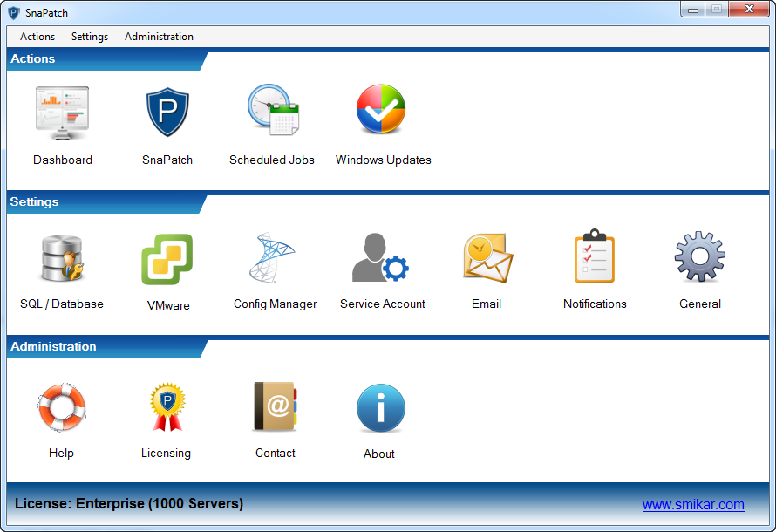Open General settings gear icon

tap(700, 256)
